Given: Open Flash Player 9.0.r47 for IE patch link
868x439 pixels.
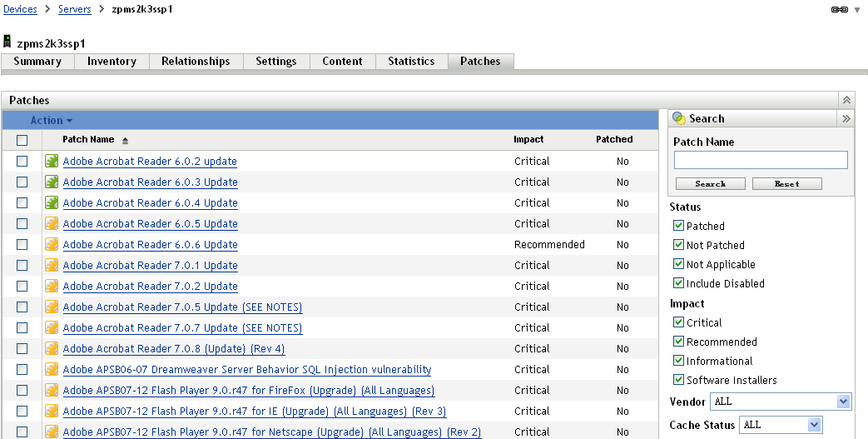Looking at the screenshot, I should tap(254, 412).
